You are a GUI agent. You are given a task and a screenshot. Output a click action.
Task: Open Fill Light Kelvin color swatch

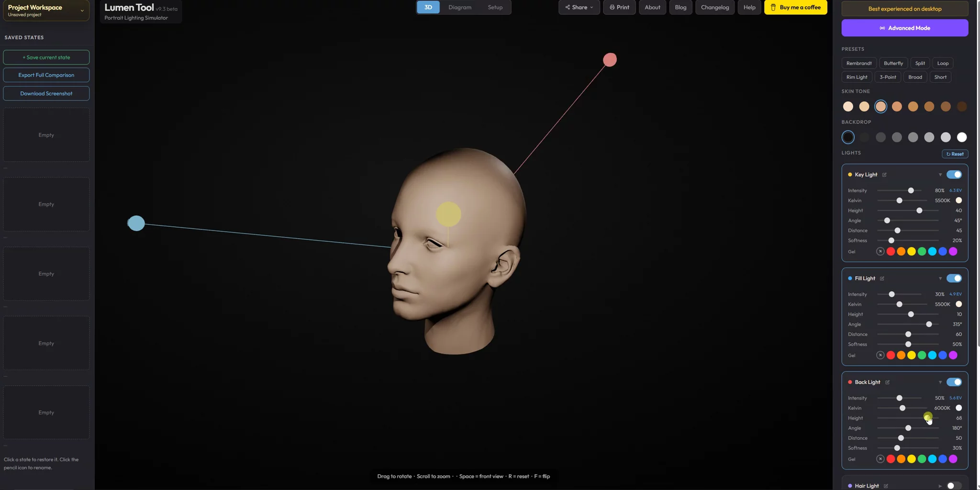pos(958,304)
